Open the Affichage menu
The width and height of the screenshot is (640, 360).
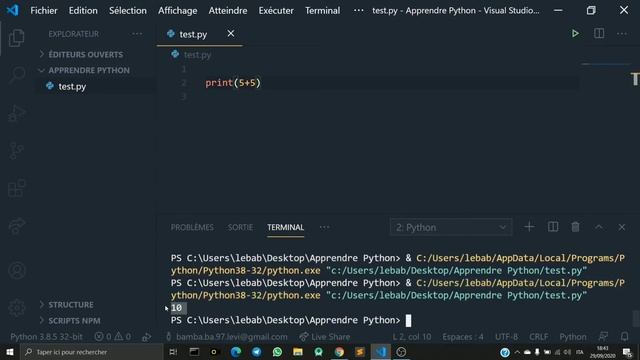tap(178, 11)
